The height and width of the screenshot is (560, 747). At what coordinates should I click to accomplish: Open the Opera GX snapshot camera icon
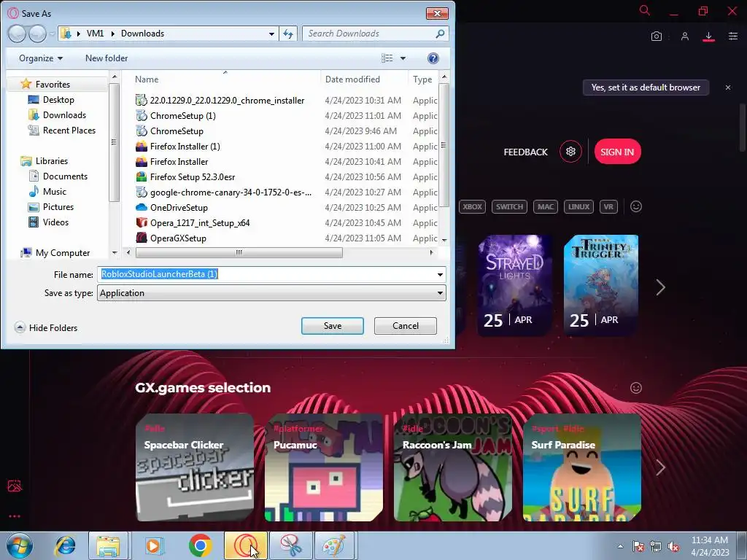click(x=657, y=36)
